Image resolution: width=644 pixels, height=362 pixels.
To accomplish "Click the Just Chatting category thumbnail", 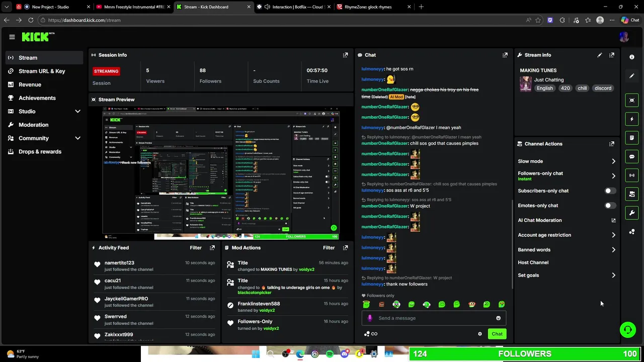I will 526,84.
